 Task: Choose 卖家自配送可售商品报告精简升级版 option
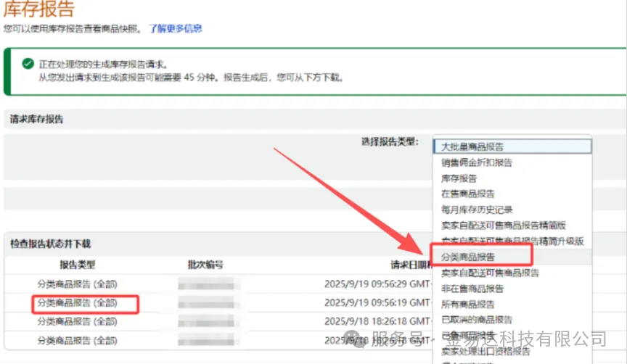tap(512, 241)
